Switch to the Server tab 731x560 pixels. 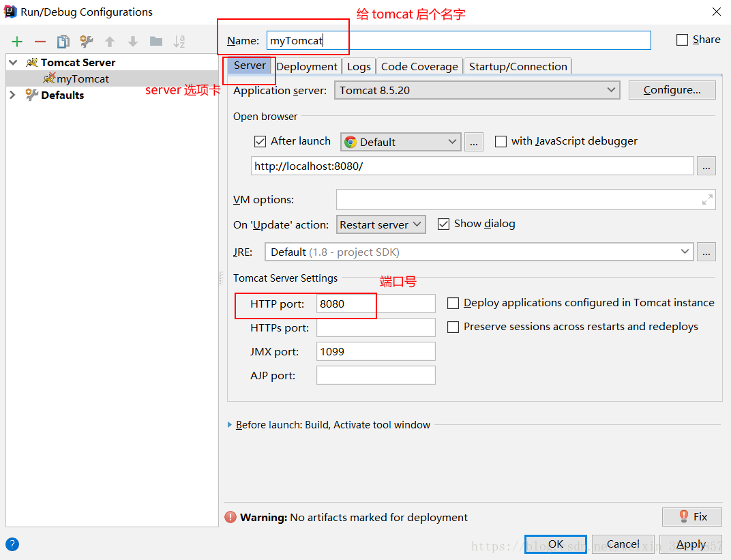250,65
